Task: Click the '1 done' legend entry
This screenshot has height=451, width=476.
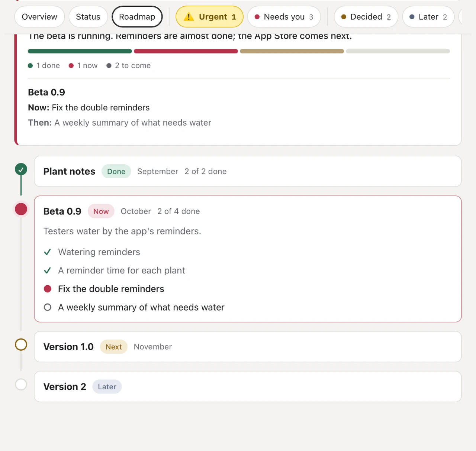Action: coord(44,65)
